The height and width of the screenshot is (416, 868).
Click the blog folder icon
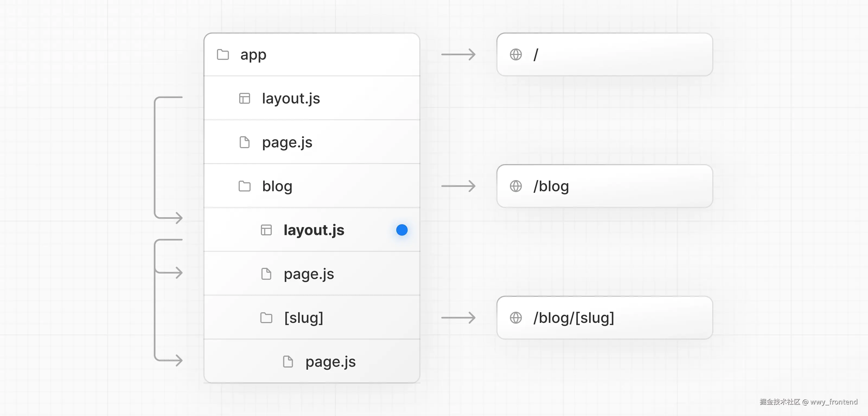click(x=244, y=186)
